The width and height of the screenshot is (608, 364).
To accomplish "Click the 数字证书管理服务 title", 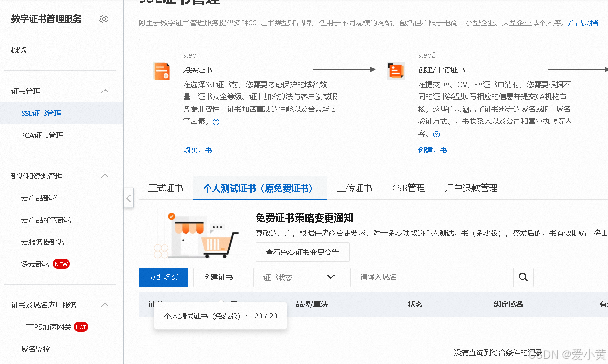I will pyautogui.click(x=47, y=19).
